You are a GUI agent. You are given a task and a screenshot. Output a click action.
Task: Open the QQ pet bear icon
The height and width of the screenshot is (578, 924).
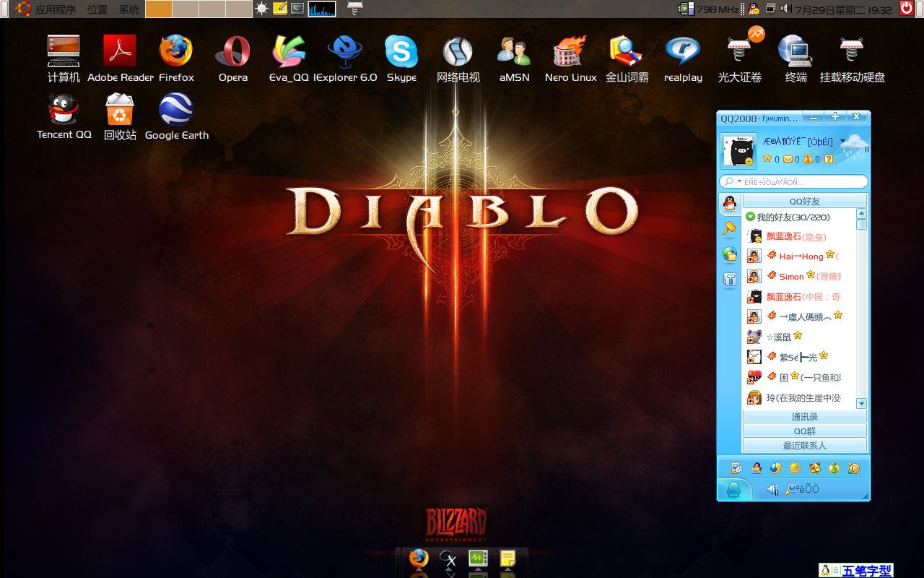pos(815,468)
